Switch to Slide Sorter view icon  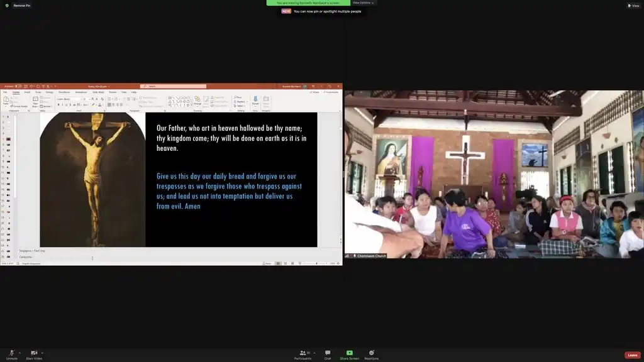click(x=286, y=263)
